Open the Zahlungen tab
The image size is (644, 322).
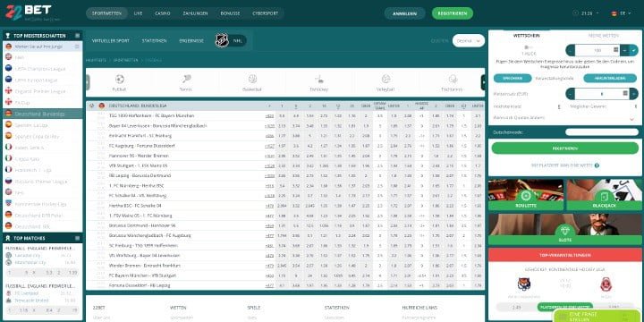195,13
